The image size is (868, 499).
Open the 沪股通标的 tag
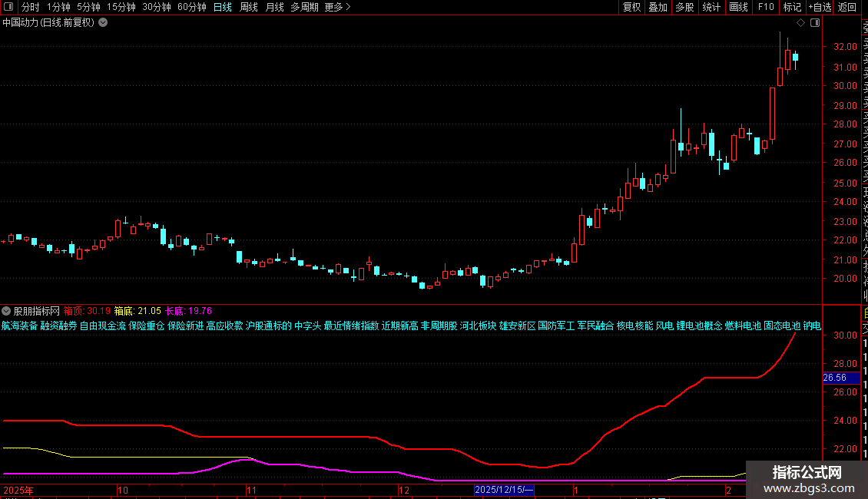[269, 326]
